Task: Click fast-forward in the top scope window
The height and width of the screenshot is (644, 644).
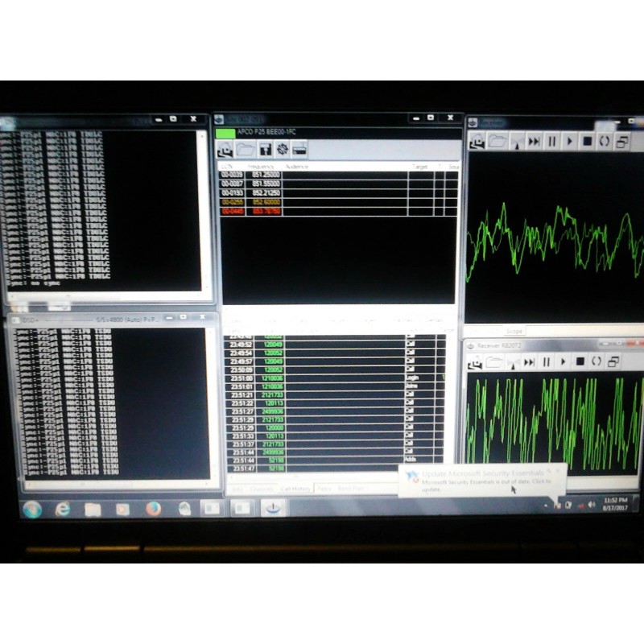Action: point(534,141)
